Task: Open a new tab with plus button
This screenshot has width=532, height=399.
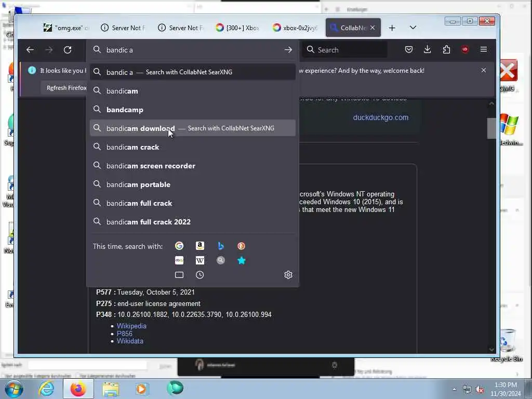Action: (x=392, y=28)
